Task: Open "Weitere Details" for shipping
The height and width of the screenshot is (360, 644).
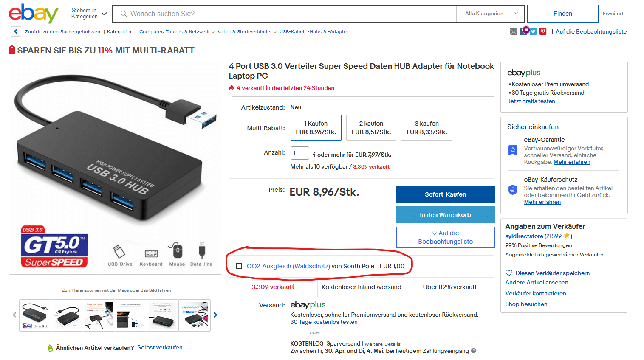Action: 382,344
